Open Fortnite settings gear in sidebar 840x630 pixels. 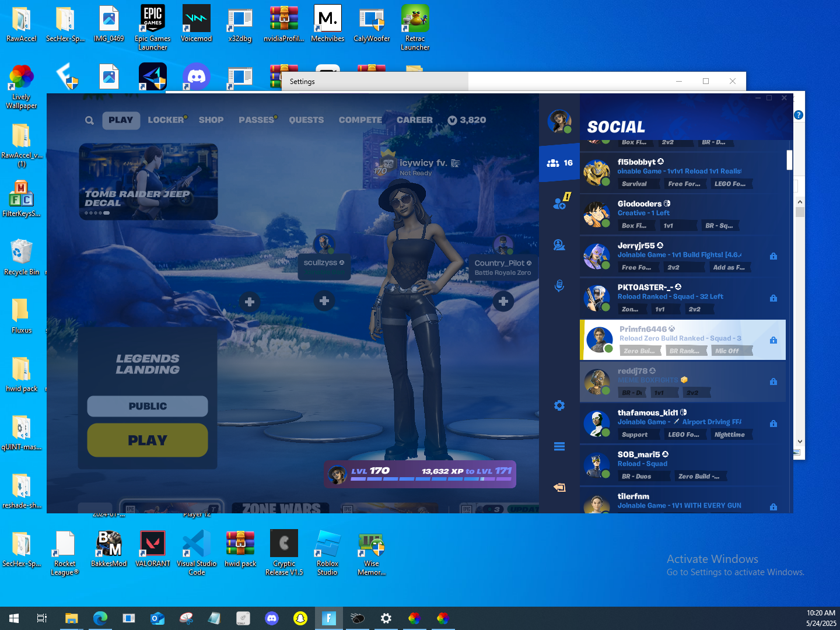point(559,405)
